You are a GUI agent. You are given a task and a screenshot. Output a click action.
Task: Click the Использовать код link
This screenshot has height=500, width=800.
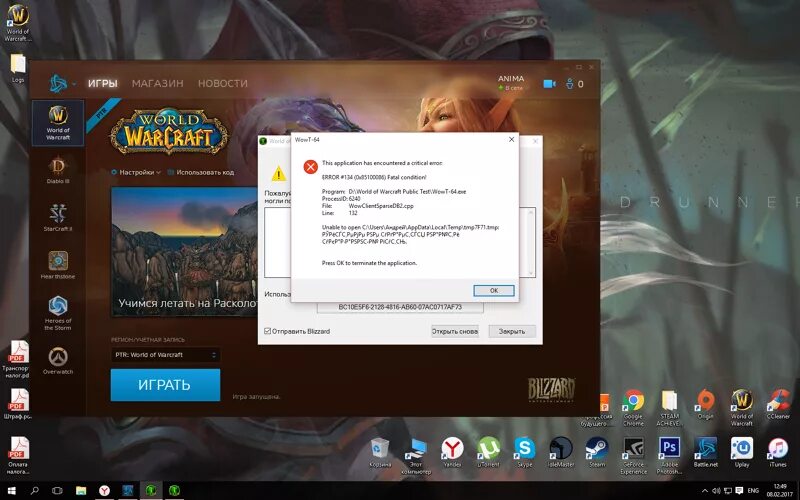click(x=201, y=172)
